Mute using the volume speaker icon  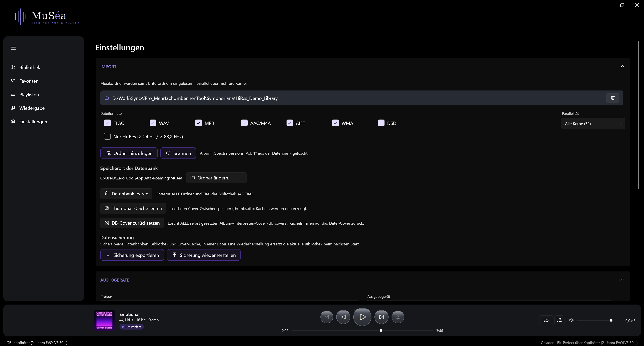point(571,320)
